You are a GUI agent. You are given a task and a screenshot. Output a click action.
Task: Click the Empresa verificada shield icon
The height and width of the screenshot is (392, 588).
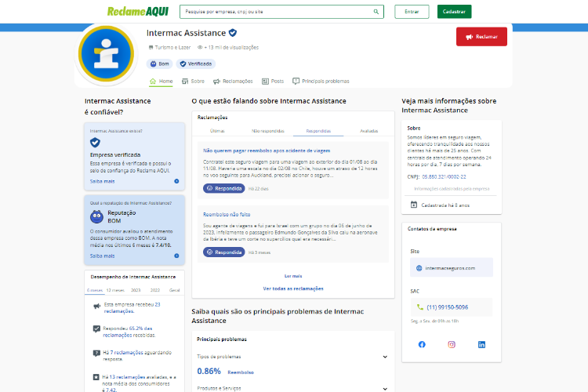click(x=95, y=143)
